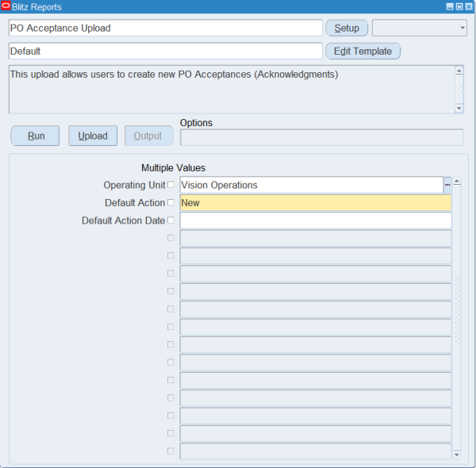Click the Multiple Values column header
The image size is (476, 468).
pos(173,168)
